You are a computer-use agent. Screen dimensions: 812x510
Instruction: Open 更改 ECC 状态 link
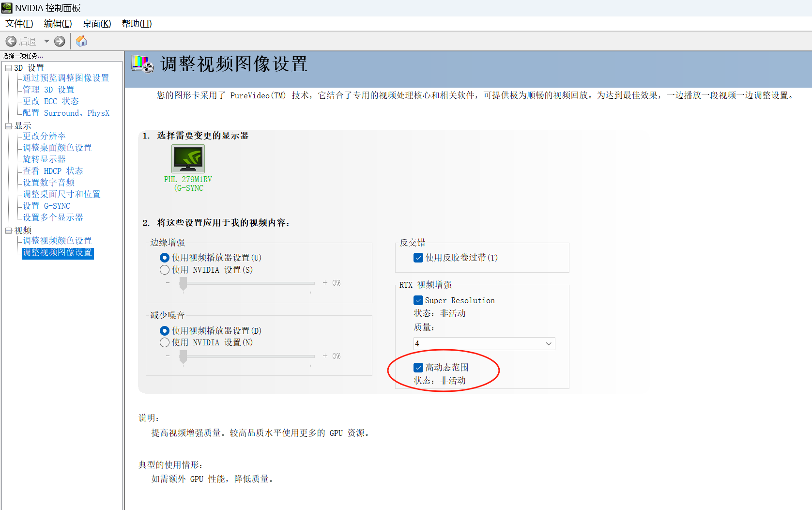(x=51, y=101)
